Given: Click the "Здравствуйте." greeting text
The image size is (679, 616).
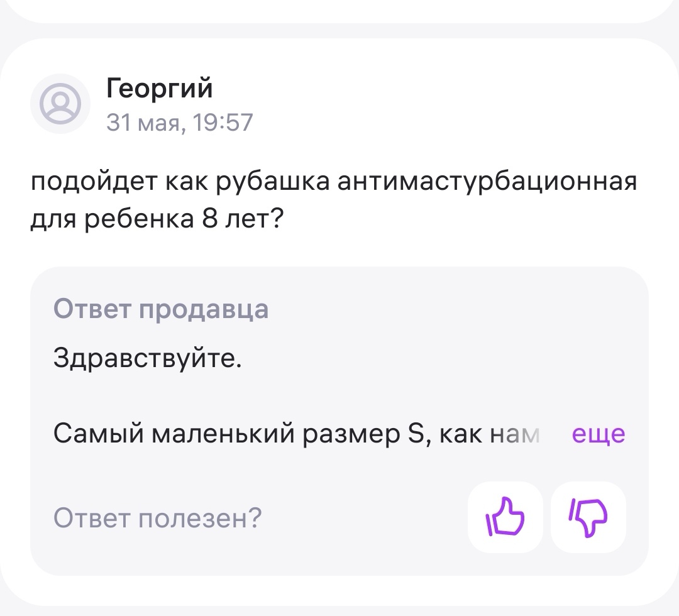Looking at the screenshot, I should (x=147, y=358).
